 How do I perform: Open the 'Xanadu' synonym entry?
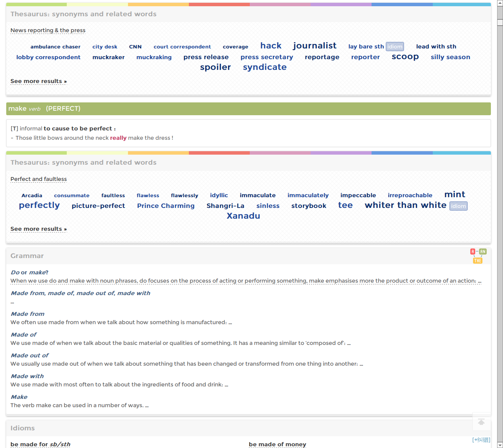243,216
